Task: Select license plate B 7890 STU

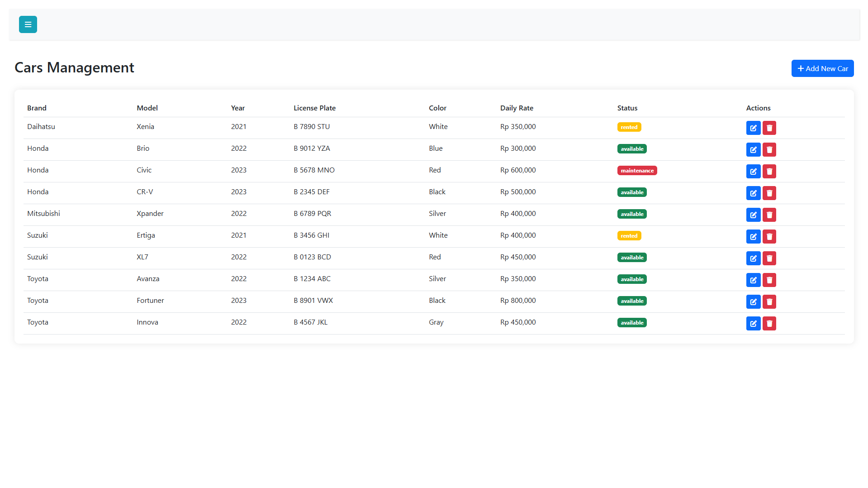Action: tap(312, 127)
